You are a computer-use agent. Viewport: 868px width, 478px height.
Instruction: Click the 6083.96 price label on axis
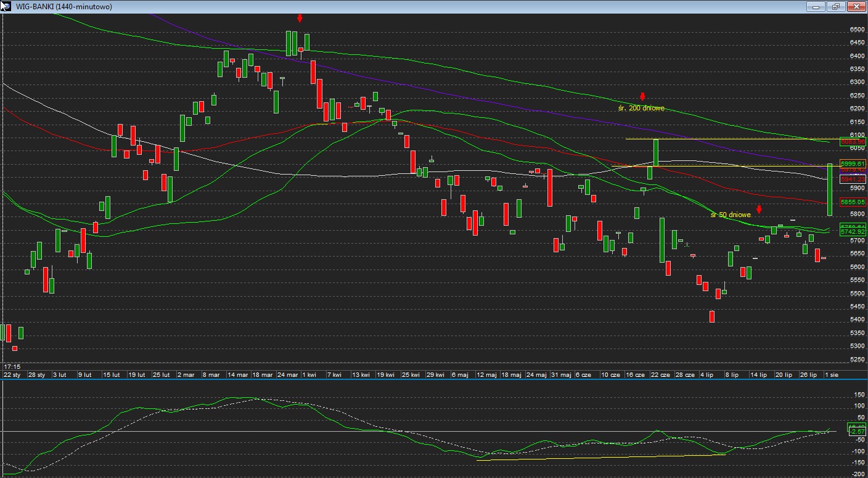[853, 142]
